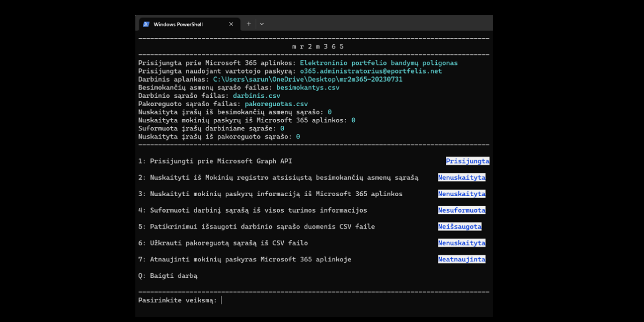Expand the new tab profile dropdown chevron
The height and width of the screenshot is (322, 644).
[262, 24]
